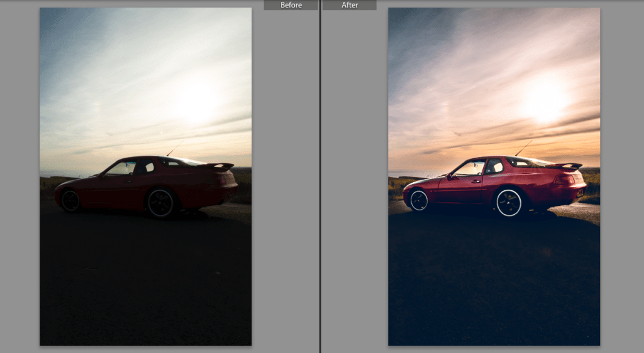The height and width of the screenshot is (353, 644).
Task: Click the dark foreground road in the Before photo
Action: pos(145,283)
